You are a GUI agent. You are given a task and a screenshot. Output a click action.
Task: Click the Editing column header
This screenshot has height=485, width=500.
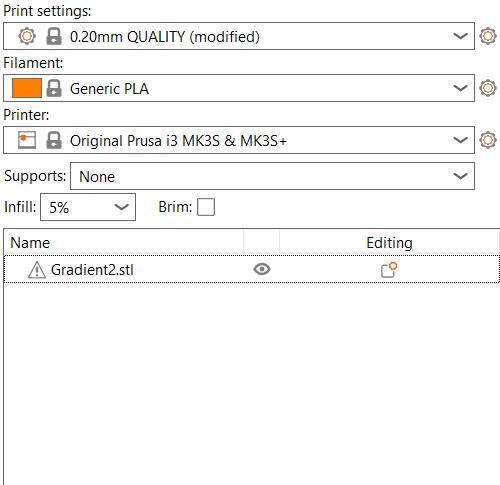(x=389, y=242)
